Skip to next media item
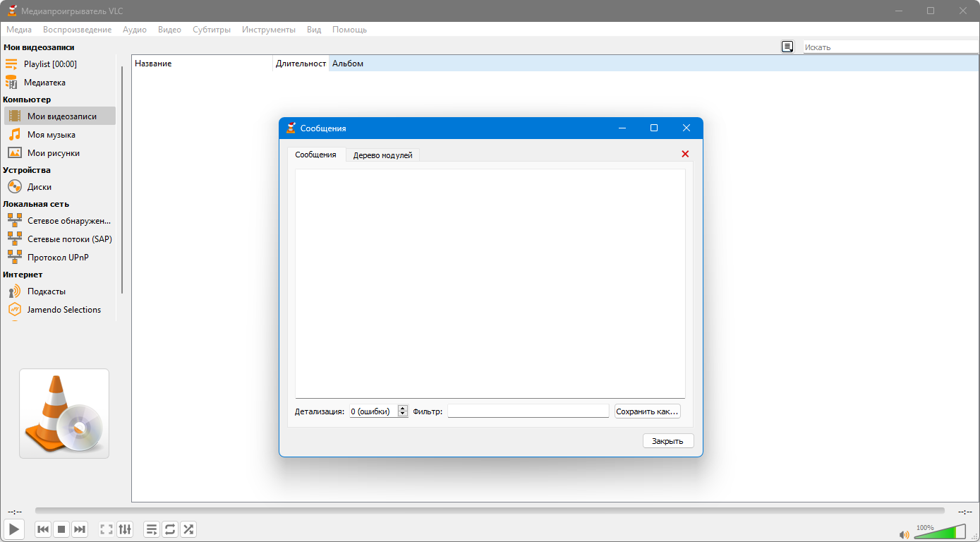 click(x=80, y=529)
